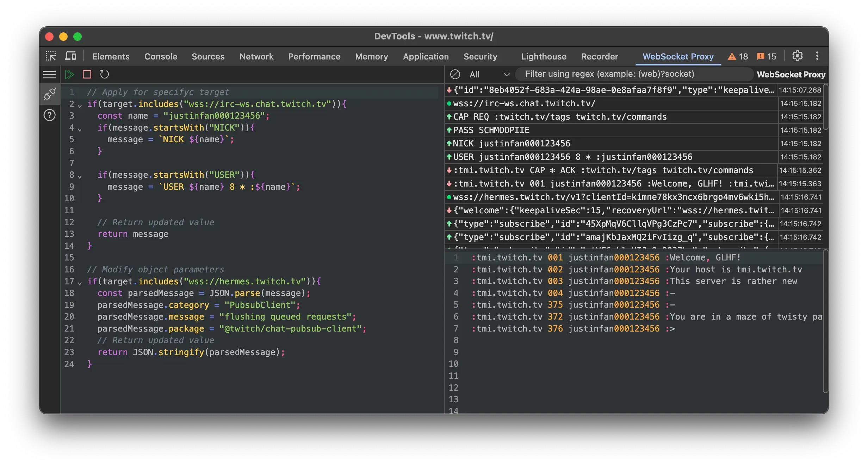Start the proxy script with play icon
The height and width of the screenshot is (466, 868).
click(x=69, y=74)
